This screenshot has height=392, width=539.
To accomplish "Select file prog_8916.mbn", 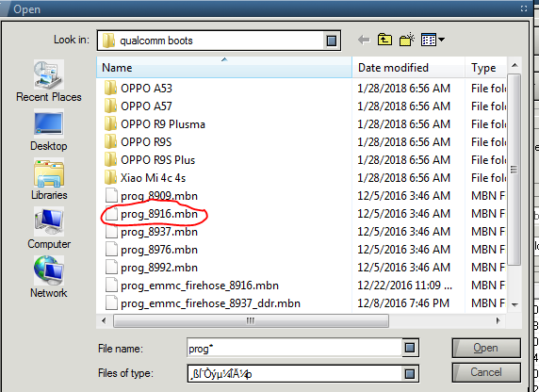I will click(152, 214).
